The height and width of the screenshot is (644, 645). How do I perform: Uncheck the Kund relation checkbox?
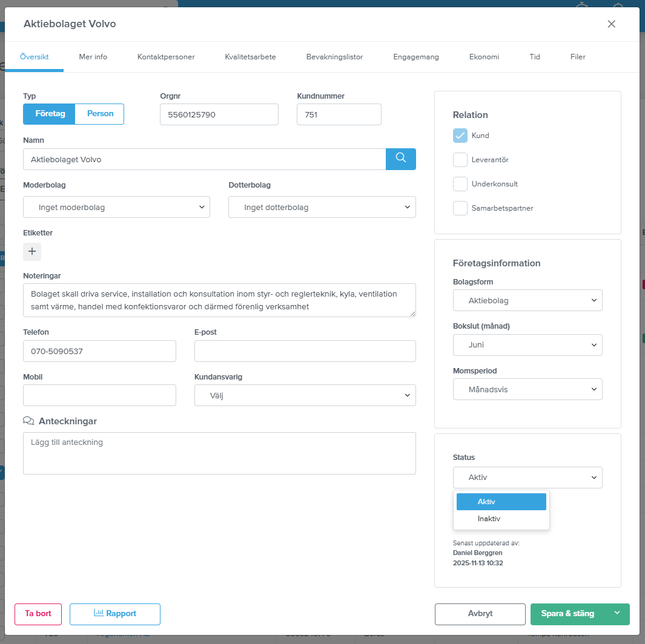pos(460,136)
